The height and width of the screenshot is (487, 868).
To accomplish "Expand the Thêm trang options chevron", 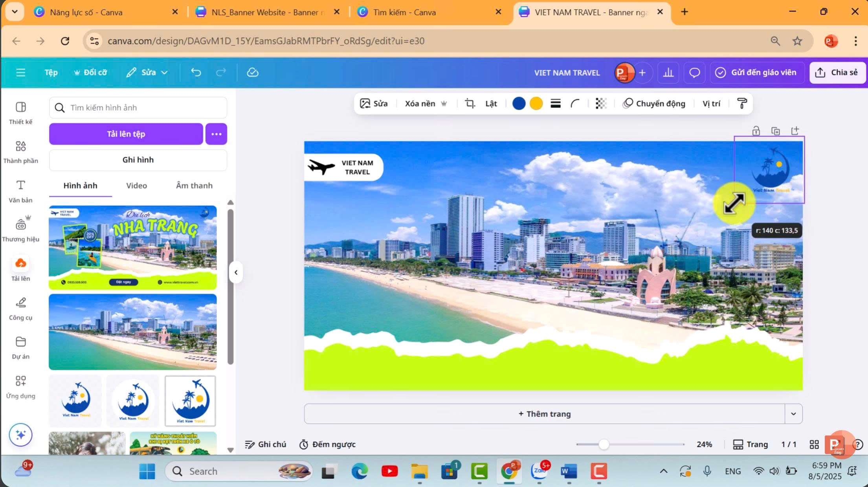I will [793, 413].
